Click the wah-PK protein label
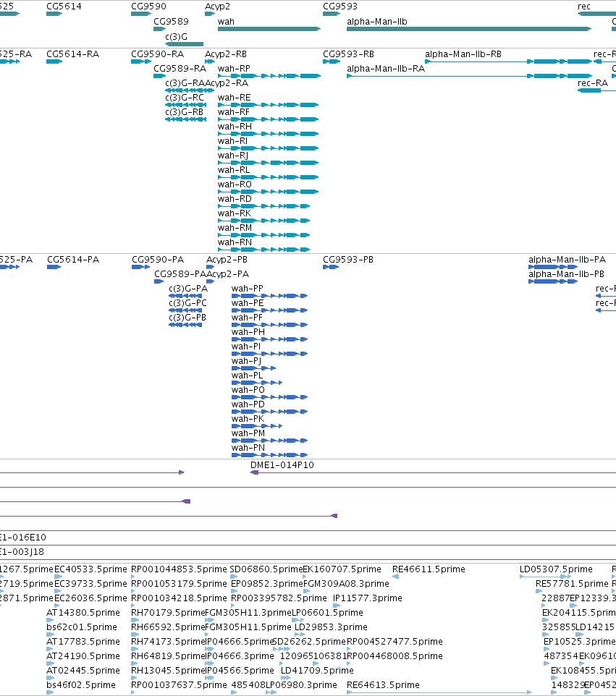The height and width of the screenshot is (696, 616). [248, 419]
